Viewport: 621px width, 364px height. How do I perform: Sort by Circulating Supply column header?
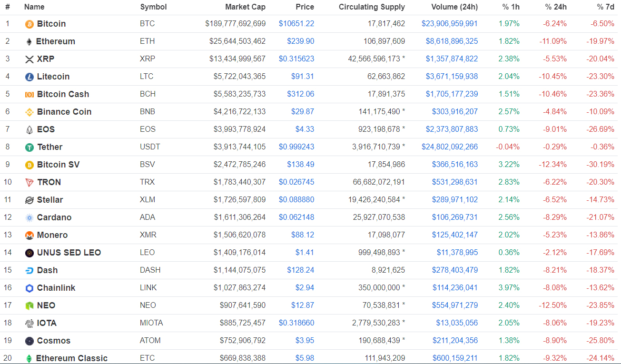tap(372, 7)
